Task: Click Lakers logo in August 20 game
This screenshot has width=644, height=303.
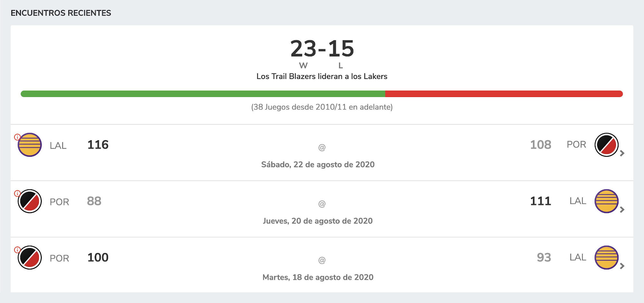Action: pos(606,201)
